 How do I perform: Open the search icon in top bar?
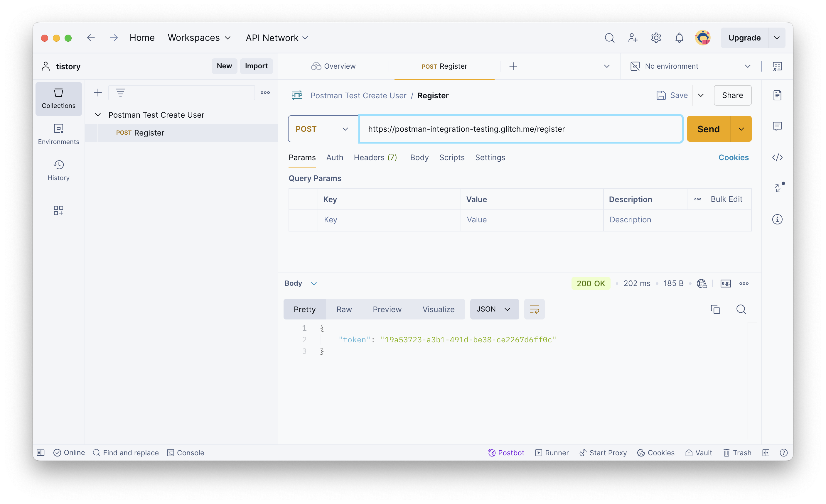coord(609,38)
